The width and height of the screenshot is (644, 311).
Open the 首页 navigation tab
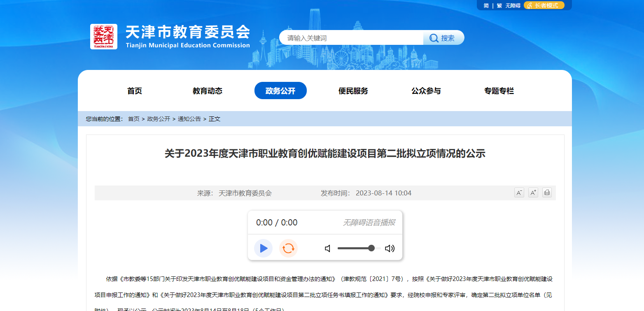[x=135, y=91]
